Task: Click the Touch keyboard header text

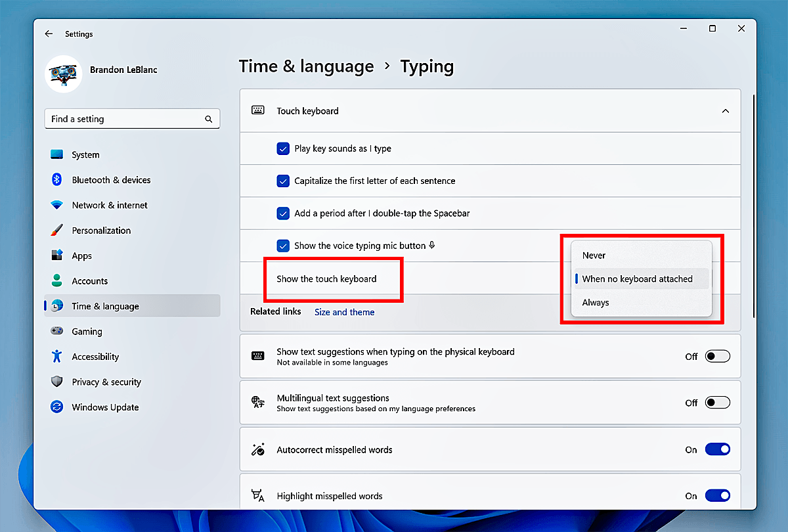Action: (307, 111)
